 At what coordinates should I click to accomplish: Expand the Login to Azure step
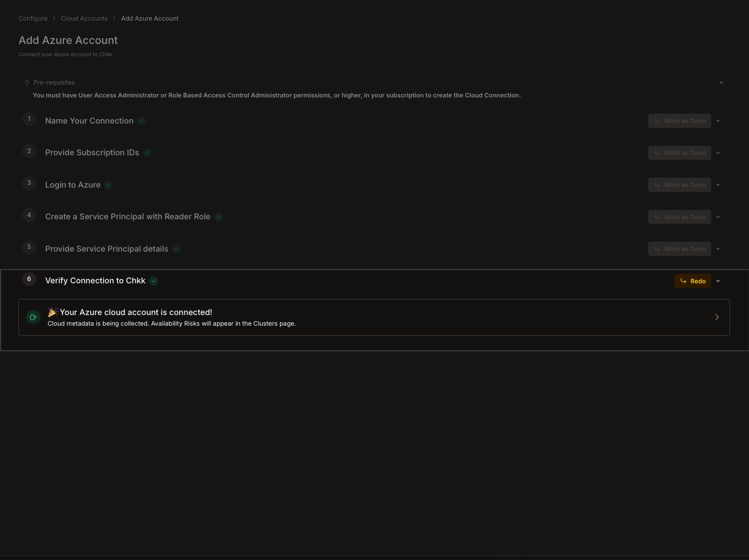pos(718,184)
